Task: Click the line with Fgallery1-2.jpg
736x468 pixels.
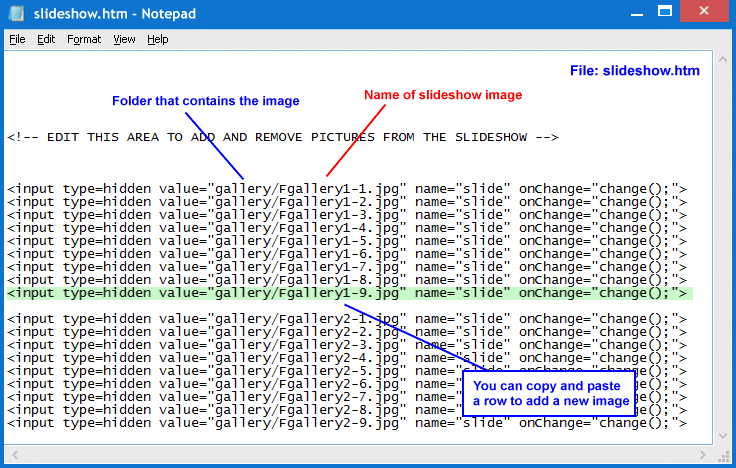Action: 347,202
